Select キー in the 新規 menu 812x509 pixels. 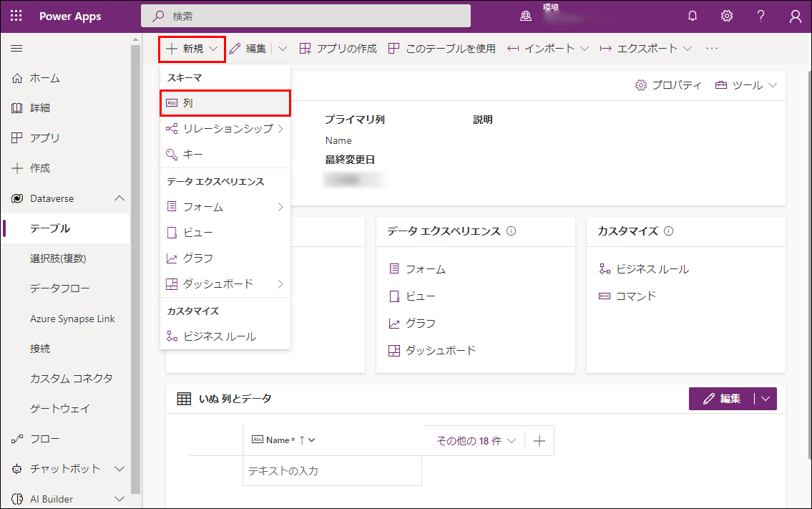225,155
